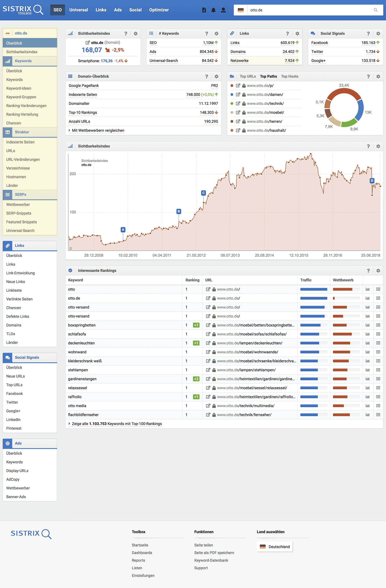386x588 pixels.
Task: Open chart icon in the otto row
Action: click(x=367, y=289)
